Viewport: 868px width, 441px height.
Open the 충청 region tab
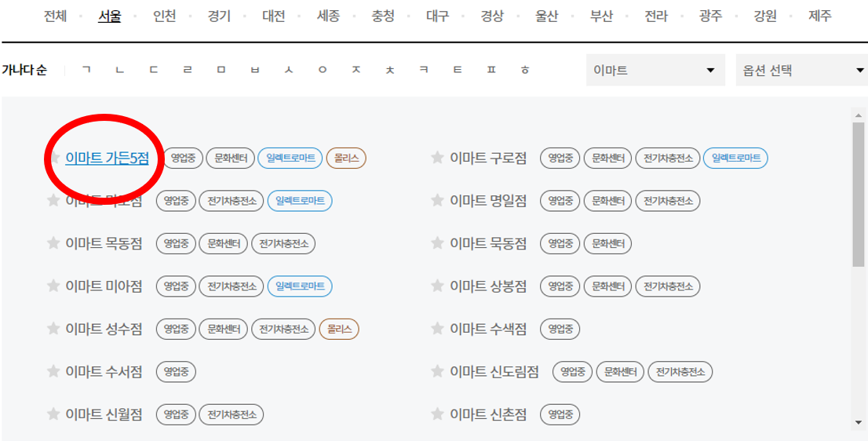click(x=383, y=16)
